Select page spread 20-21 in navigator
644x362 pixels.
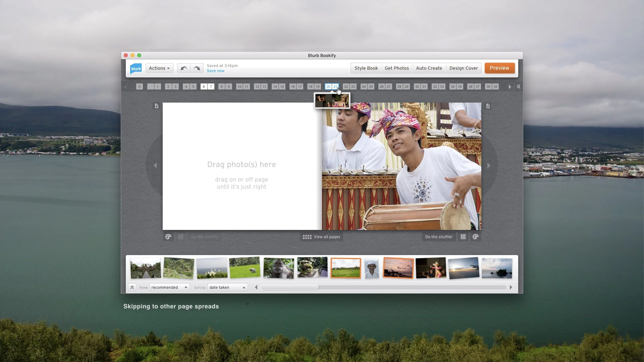[x=332, y=86]
